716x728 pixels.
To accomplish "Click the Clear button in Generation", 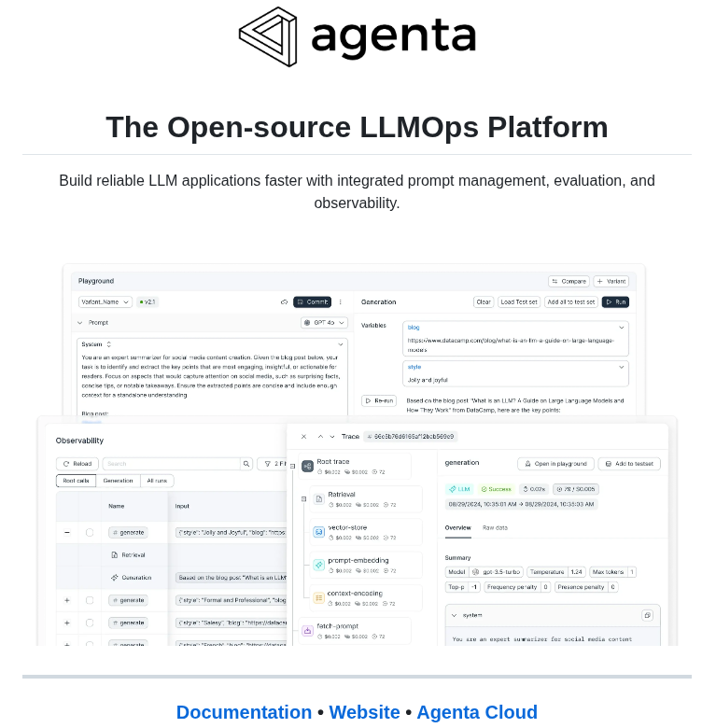I will tap(484, 302).
